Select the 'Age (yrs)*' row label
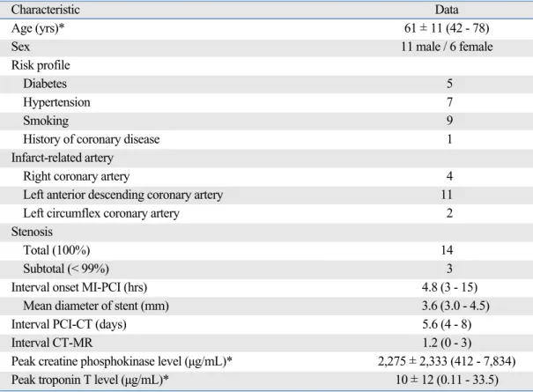 pyautogui.click(x=38, y=28)
